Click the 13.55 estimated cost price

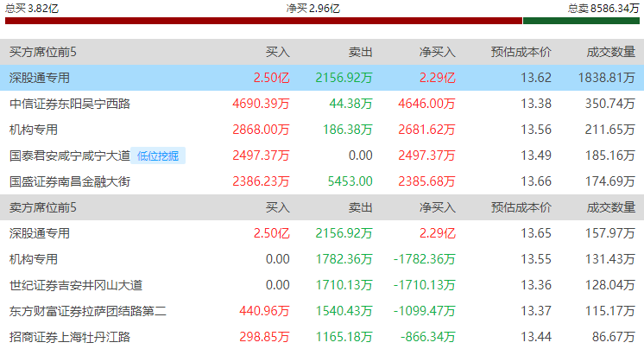click(x=536, y=259)
